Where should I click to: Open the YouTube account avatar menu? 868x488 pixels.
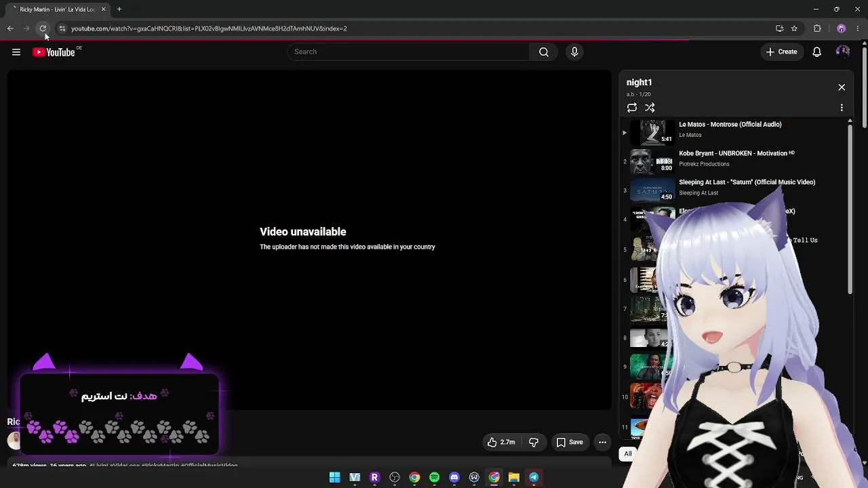coord(843,52)
